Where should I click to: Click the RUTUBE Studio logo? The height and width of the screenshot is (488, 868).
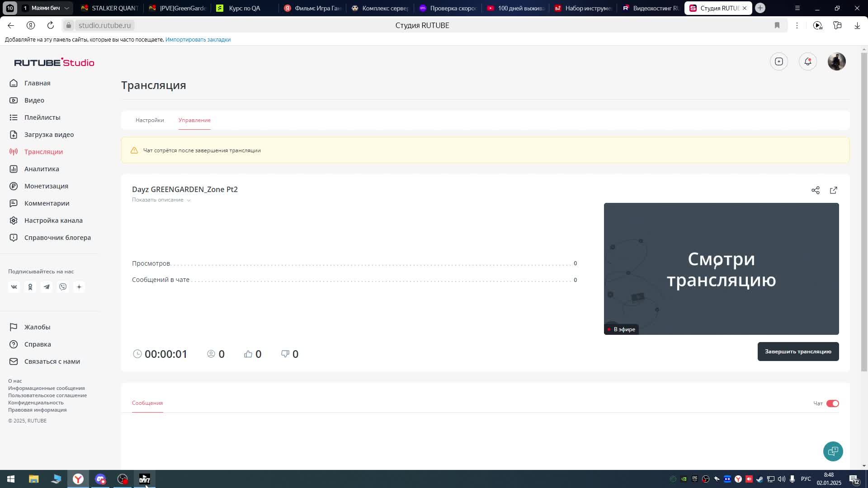pyautogui.click(x=54, y=62)
